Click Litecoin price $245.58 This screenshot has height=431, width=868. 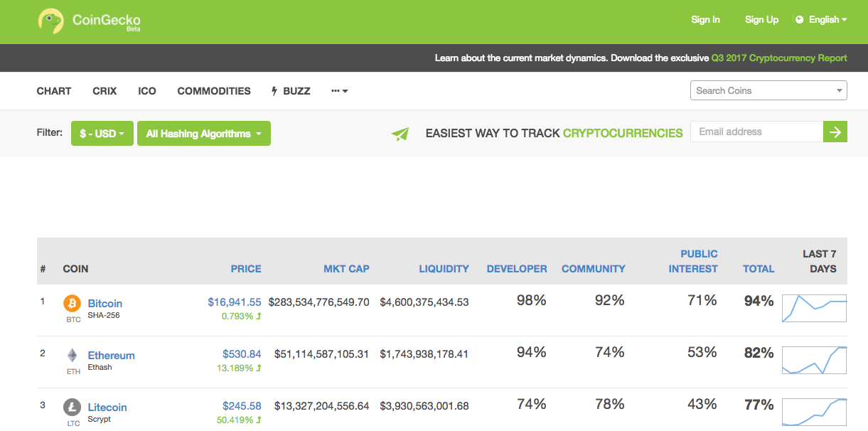(242, 405)
